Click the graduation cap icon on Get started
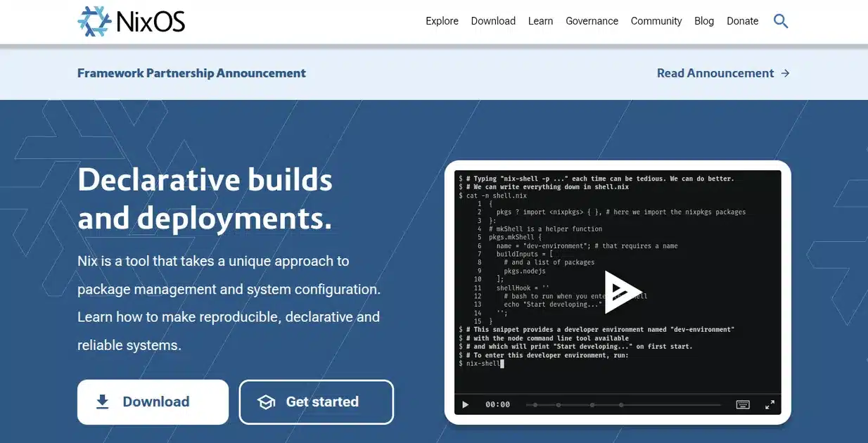The height and width of the screenshot is (443, 868). pos(266,402)
